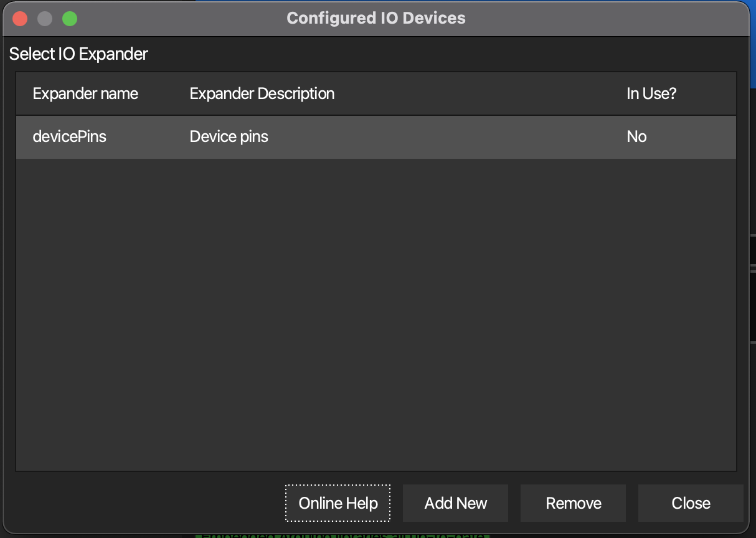Click an empty area of the expander list

click(374, 311)
